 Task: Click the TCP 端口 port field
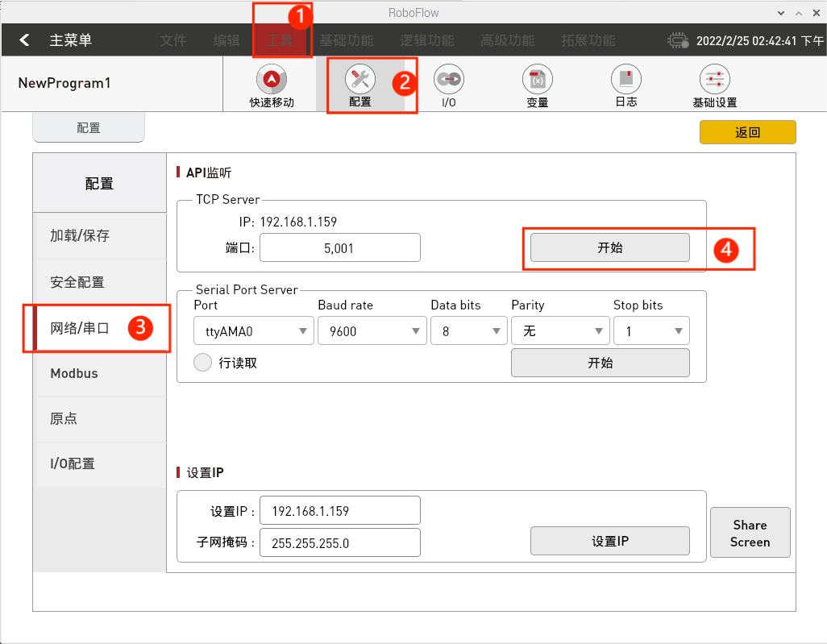pos(339,248)
